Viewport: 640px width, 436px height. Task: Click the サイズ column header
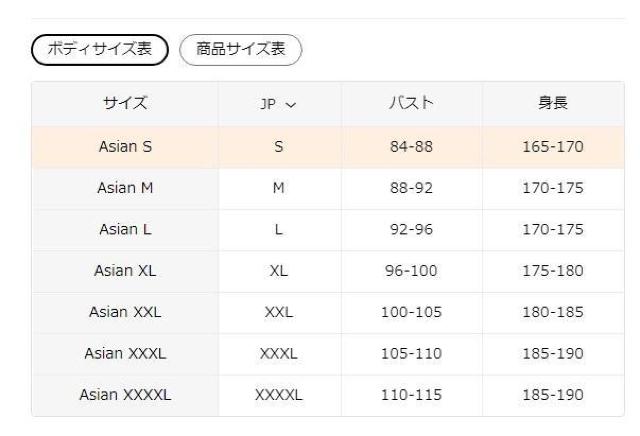[125, 104]
